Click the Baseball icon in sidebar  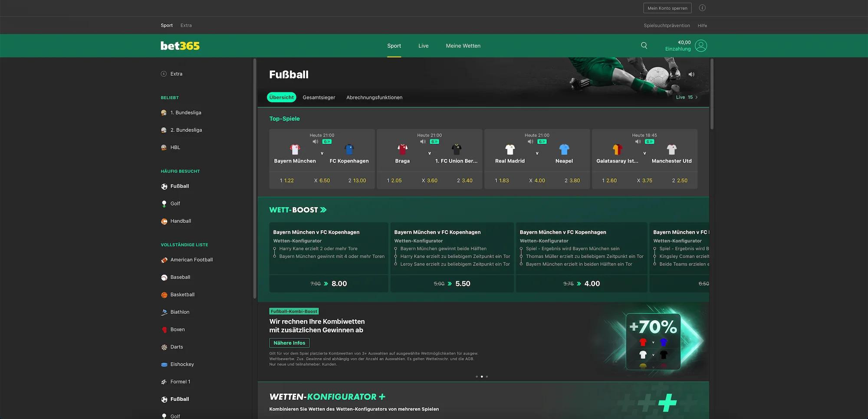[164, 277]
